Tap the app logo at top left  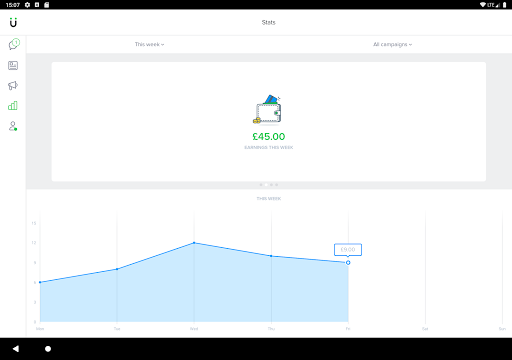tap(13, 22)
